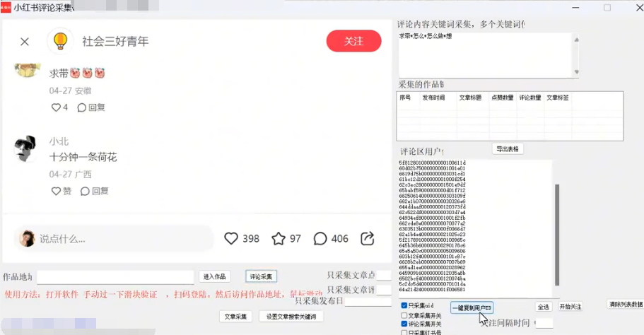Click the 文章标题 column header

[470, 98]
